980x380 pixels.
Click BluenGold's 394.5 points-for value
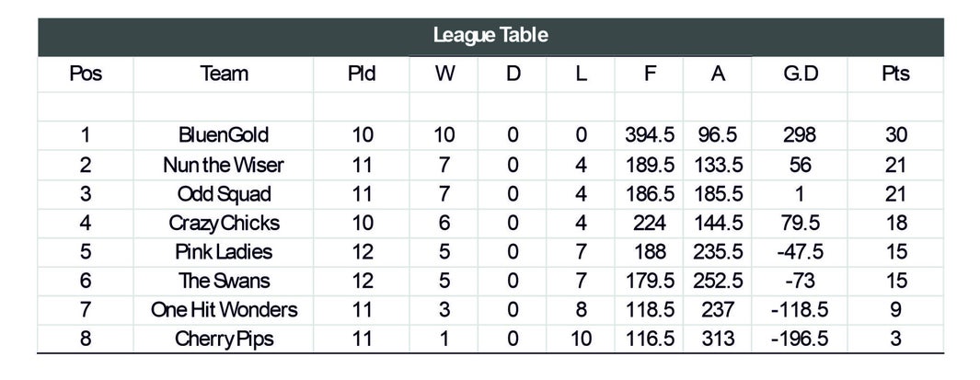650,135
